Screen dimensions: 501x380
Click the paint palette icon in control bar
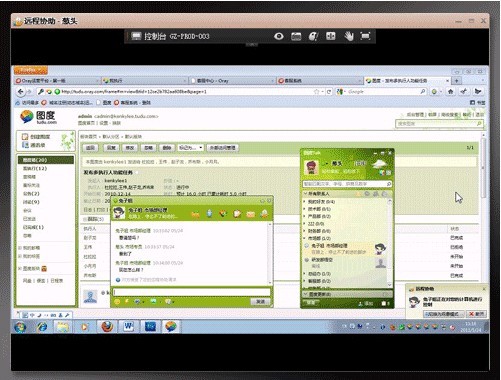coord(313,36)
